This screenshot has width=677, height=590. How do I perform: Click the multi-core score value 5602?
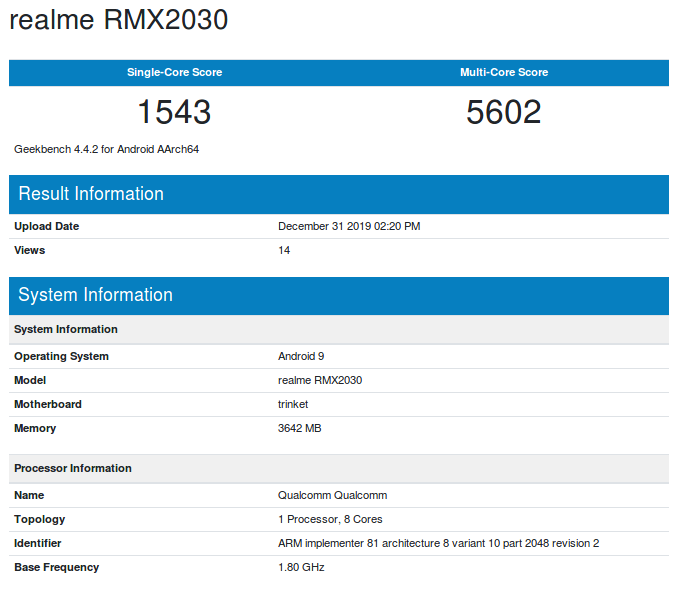click(503, 112)
